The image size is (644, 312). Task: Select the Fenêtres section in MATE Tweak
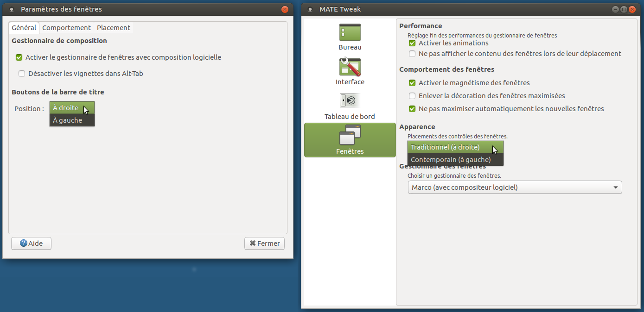350,140
